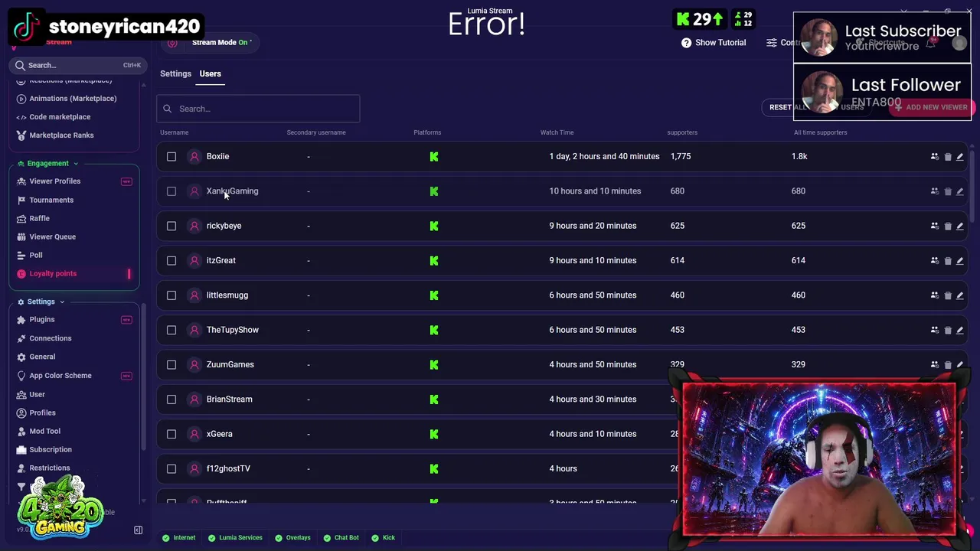The height and width of the screenshot is (551, 980).
Task: Click the manage user icon for rickyebye
Action: pos(934,226)
